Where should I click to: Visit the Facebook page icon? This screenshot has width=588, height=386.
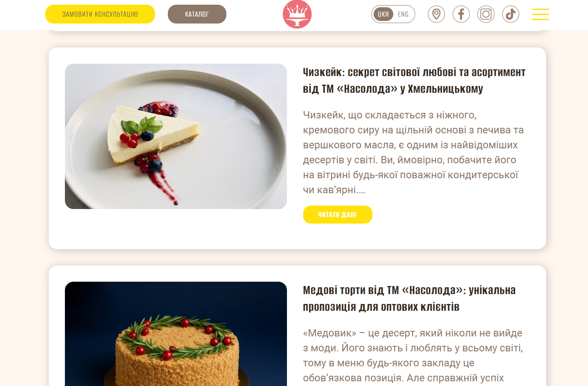click(461, 14)
